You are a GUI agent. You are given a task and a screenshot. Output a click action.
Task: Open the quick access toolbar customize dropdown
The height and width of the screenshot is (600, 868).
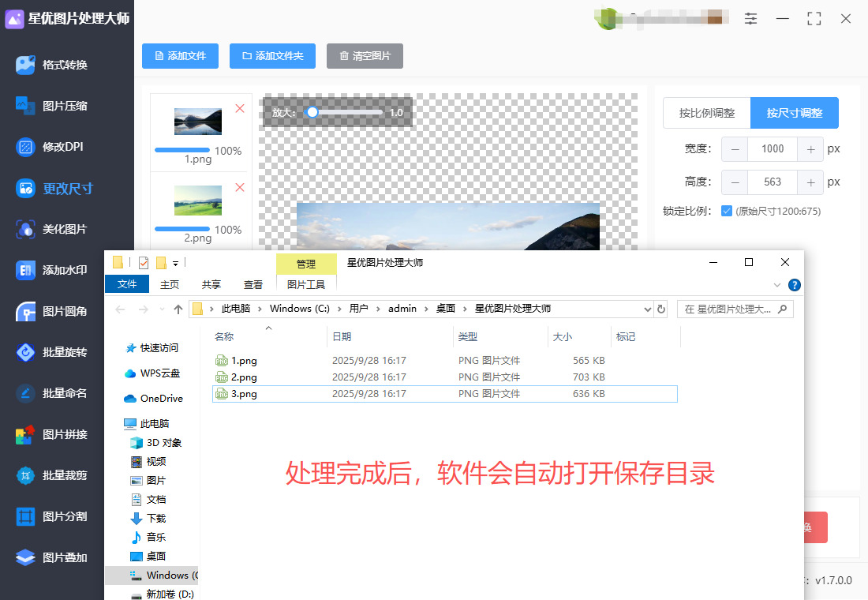click(175, 263)
